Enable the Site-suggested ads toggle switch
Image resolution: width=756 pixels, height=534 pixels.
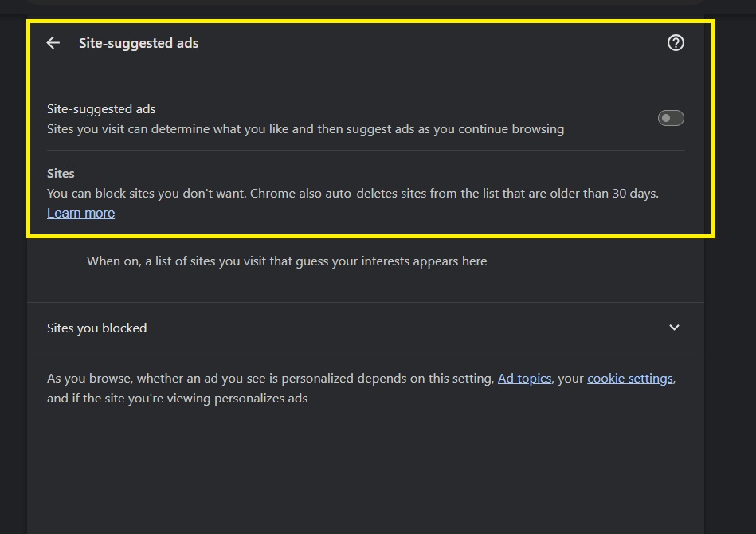click(671, 118)
